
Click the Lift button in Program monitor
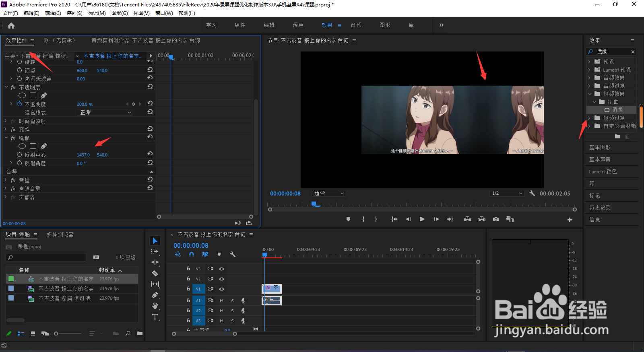pyautogui.click(x=467, y=219)
